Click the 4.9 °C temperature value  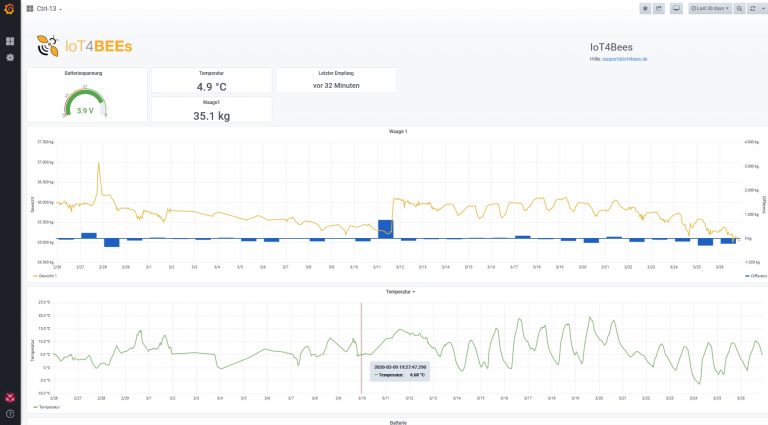212,87
